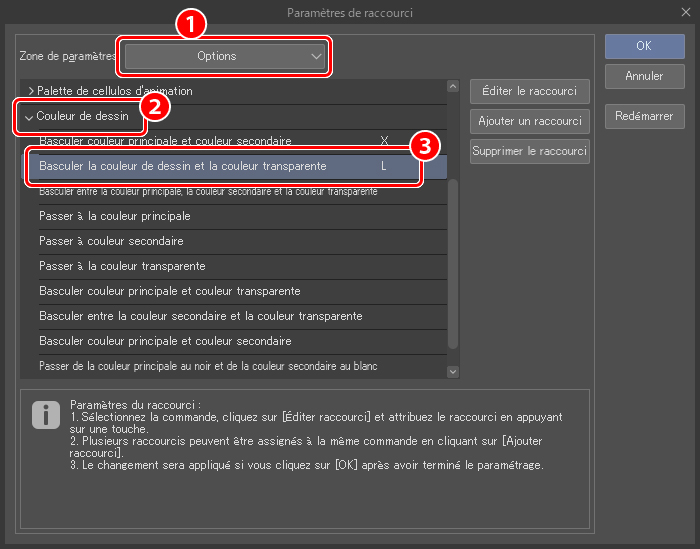This screenshot has height=549, width=700.
Task: Select Passer à la couleur principale
Action: (x=114, y=216)
